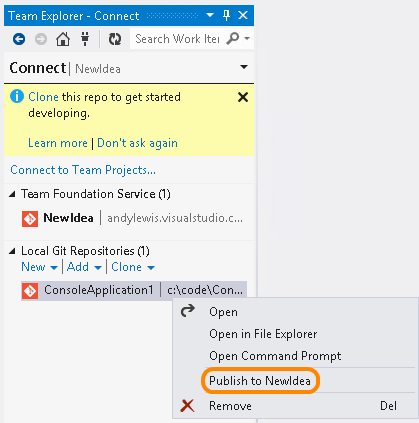Select the ConsoleApplication1 local repository

[x=134, y=291]
